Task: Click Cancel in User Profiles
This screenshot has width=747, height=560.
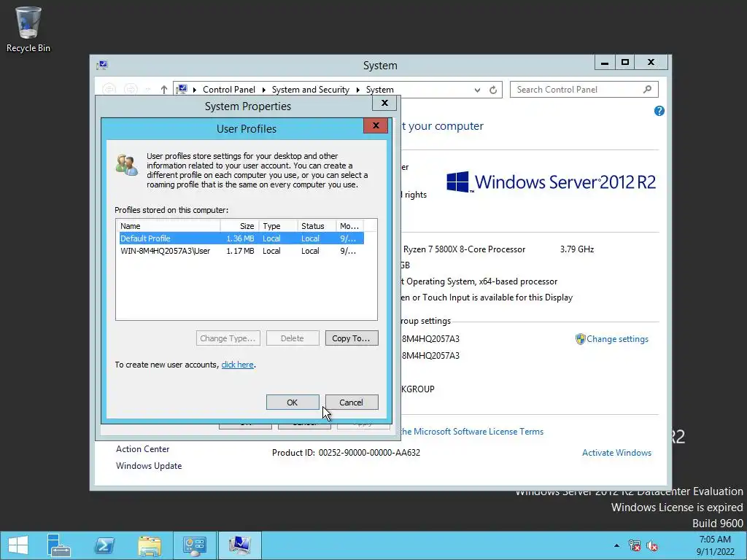Action: [x=352, y=402]
